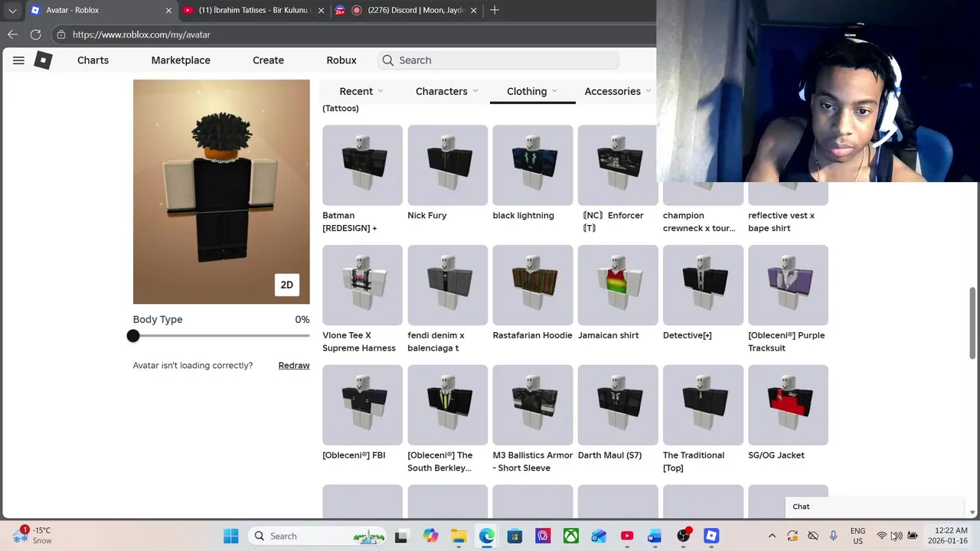Open a new browser tab
This screenshot has width=980, height=551.
click(495, 10)
